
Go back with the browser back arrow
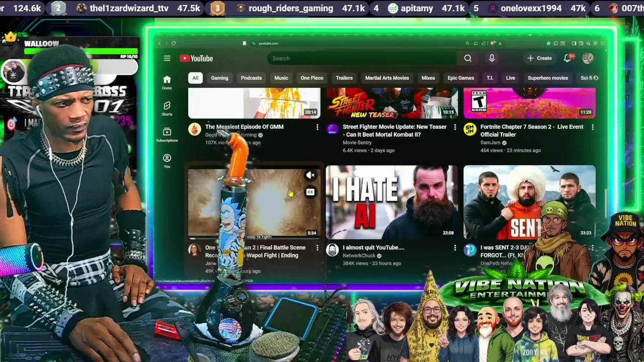point(160,44)
